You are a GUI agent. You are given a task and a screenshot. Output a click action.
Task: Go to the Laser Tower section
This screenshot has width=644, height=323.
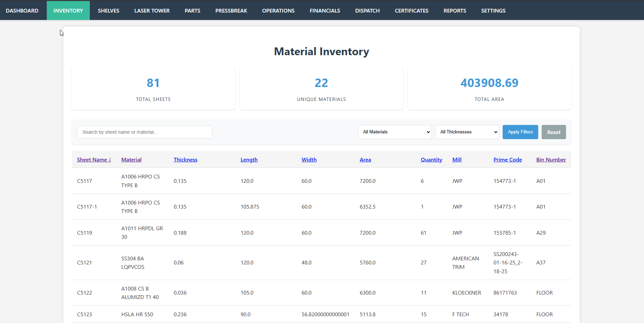pos(152,10)
